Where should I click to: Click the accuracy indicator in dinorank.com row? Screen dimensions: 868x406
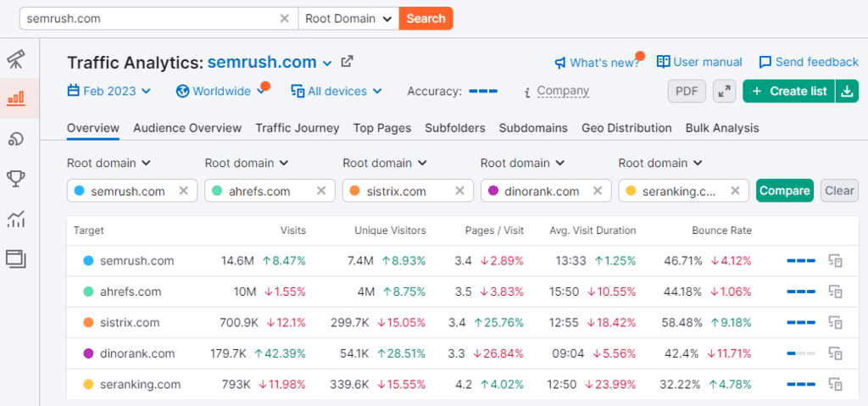pyautogui.click(x=801, y=353)
